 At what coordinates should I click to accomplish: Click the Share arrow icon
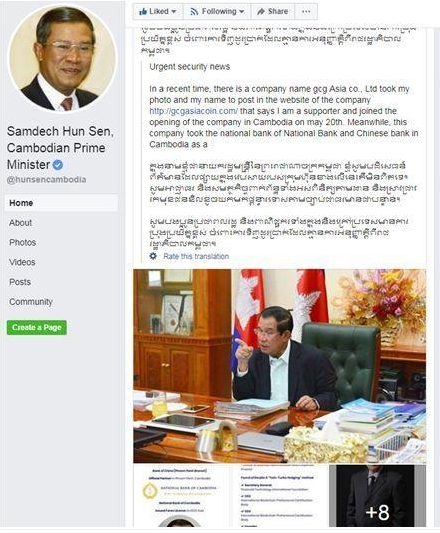tap(261, 12)
